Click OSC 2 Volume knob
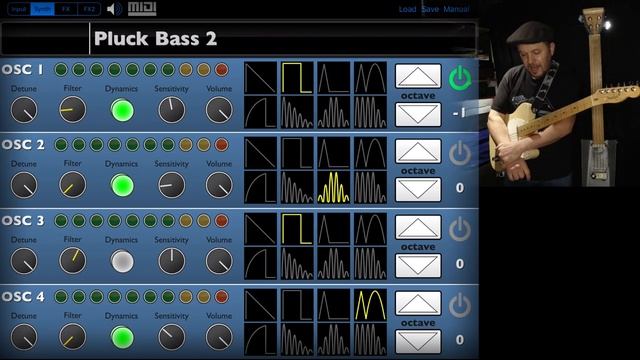 tap(219, 185)
